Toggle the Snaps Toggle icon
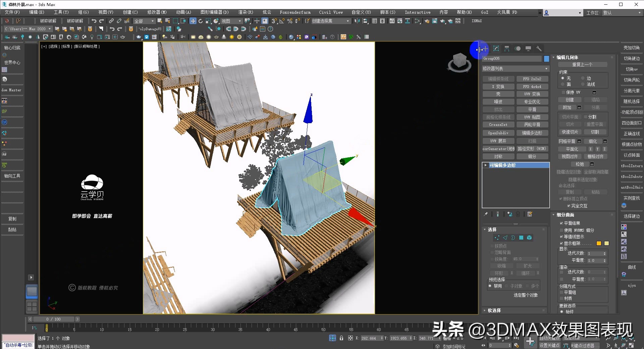Screen dimensions: 644x349 click(x=274, y=21)
